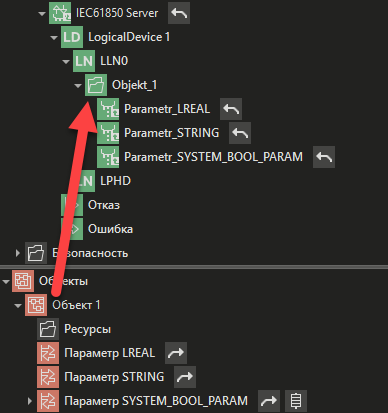Click the IEC61850 Server node icon
Image resolution: width=388 pixels, height=413 pixels.
click(x=60, y=13)
